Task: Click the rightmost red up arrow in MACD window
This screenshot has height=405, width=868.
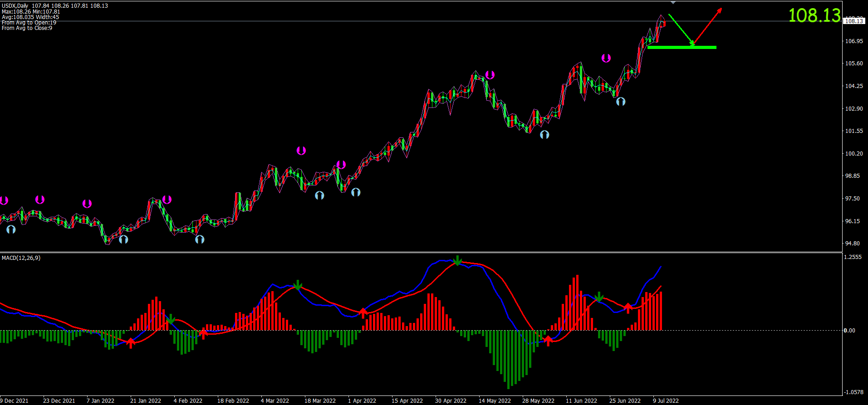Action: click(628, 308)
